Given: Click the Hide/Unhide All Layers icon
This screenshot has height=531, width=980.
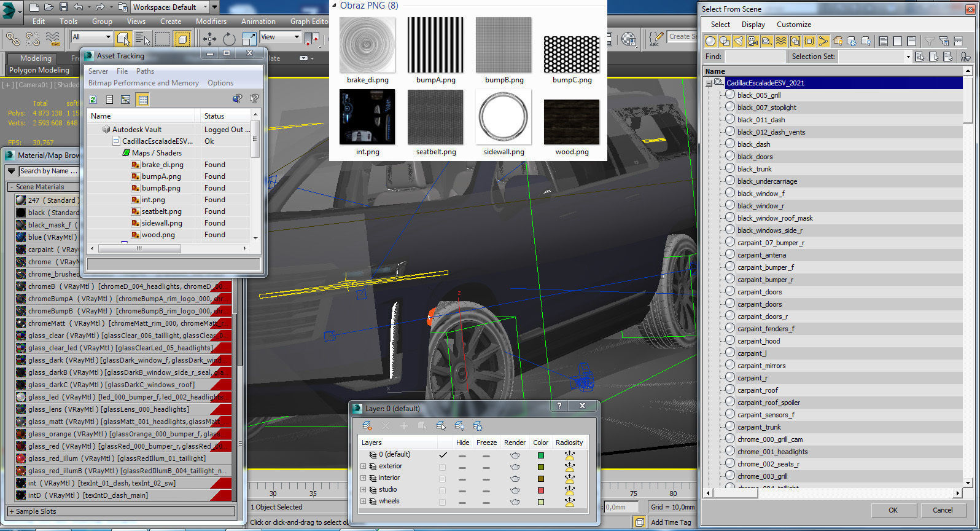Looking at the screenshot, I should coord(459,425).
